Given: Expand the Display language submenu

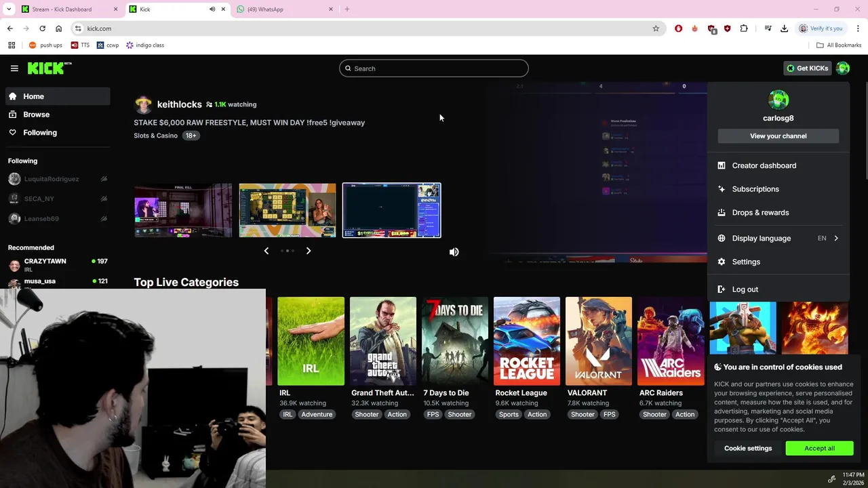Looking at the screenshot, I should [778, 239].
